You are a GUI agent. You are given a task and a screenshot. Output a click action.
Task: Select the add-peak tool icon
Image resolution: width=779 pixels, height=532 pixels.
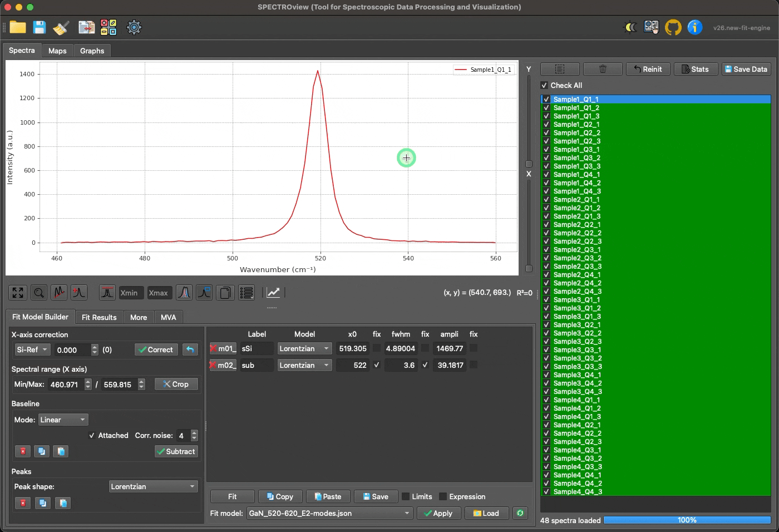(79, 293)
